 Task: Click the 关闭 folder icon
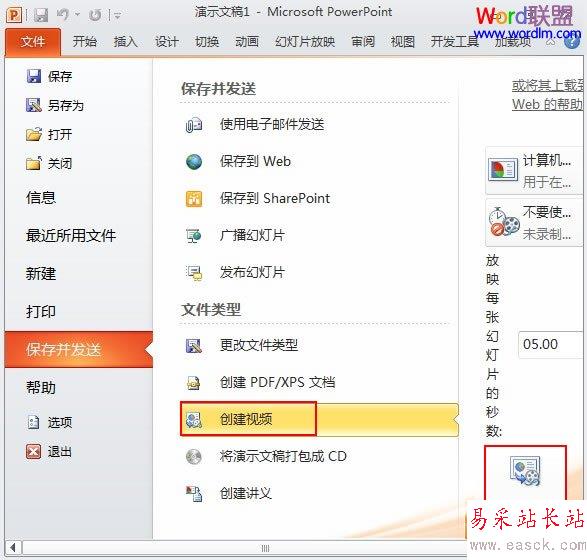pos(34,163)
